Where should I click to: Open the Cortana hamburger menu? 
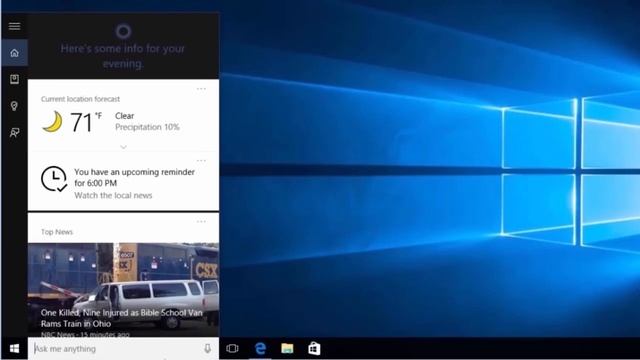pos(14,27)
